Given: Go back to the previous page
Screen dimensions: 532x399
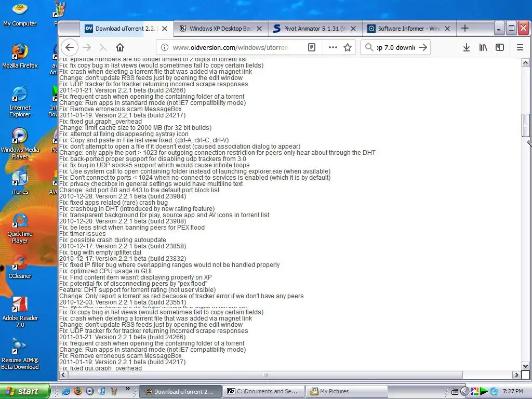Looking at the screenshot, I should coord(70,47).
